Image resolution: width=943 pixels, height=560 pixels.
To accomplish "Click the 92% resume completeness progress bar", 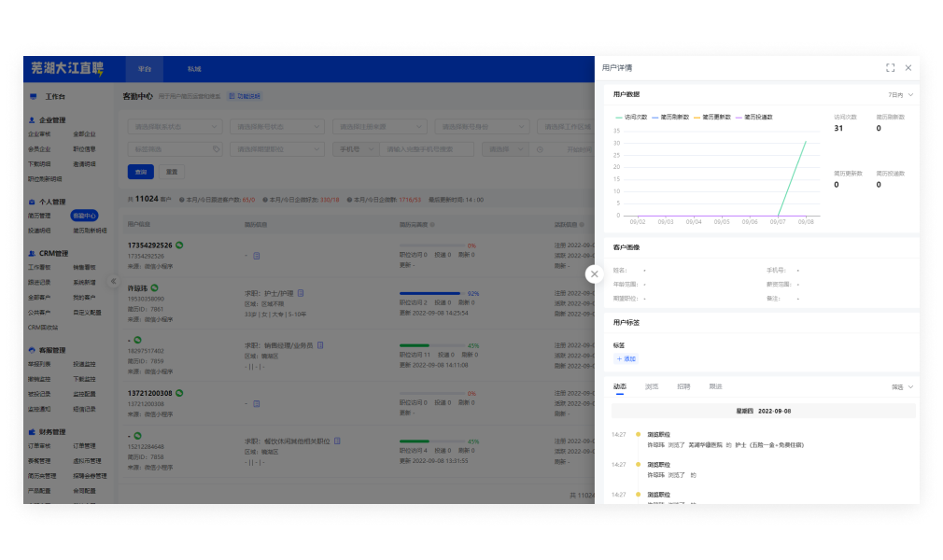I will pyautogui.click(x=431, y=293).
